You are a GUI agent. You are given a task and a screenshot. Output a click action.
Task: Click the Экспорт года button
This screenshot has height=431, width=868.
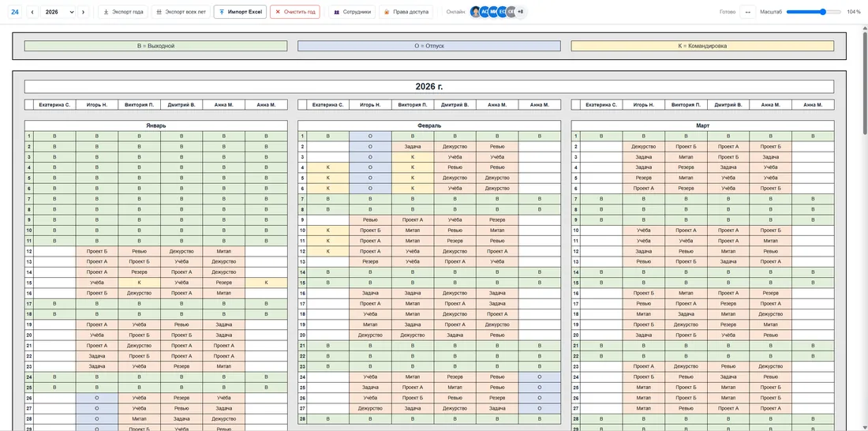click(123, 12)
